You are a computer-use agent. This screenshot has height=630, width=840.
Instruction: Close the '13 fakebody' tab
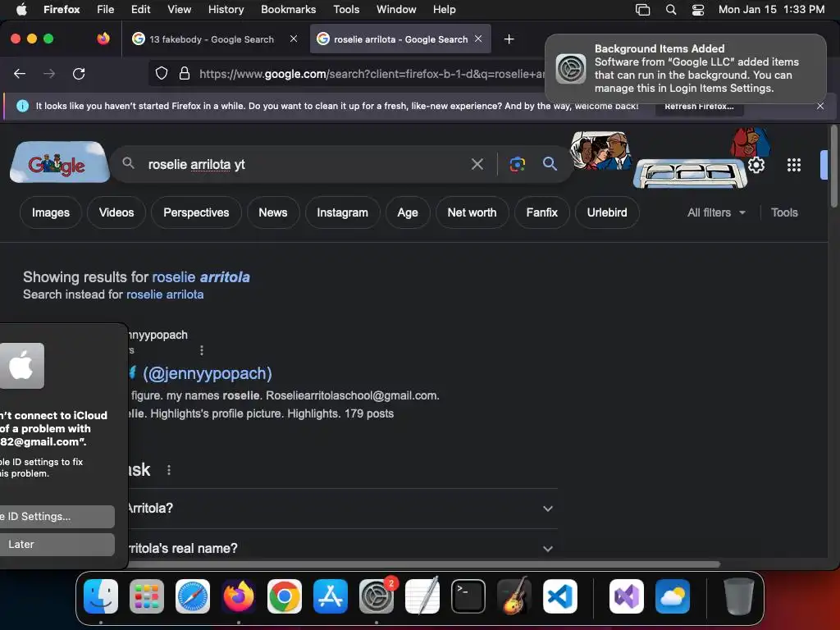point(294,39)
